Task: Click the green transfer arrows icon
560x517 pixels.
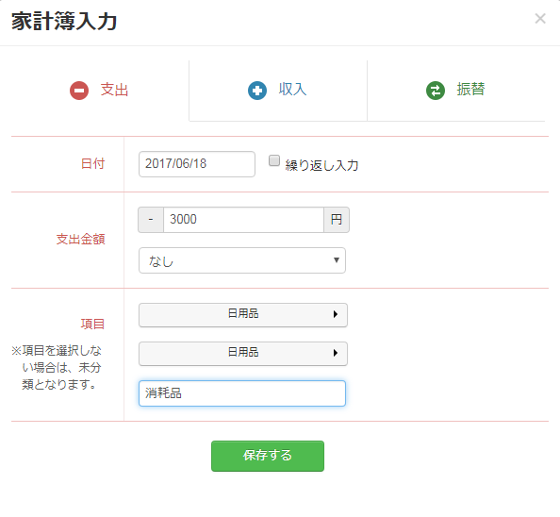Action: pos(435,90)
